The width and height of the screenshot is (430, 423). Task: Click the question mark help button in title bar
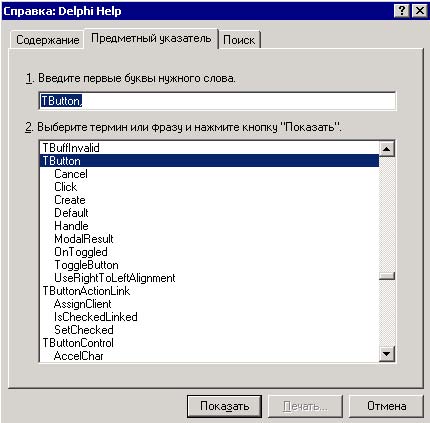(402, 11)
